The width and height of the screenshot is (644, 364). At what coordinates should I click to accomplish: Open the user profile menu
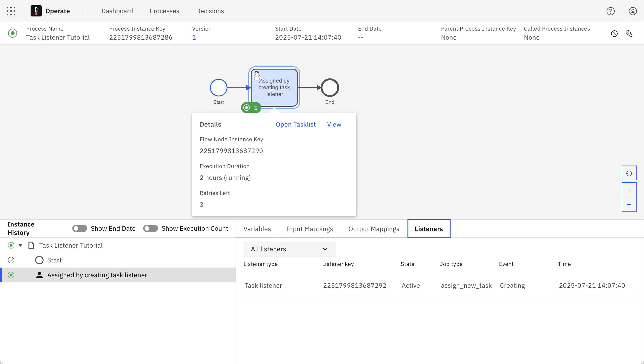coord(632,11)
